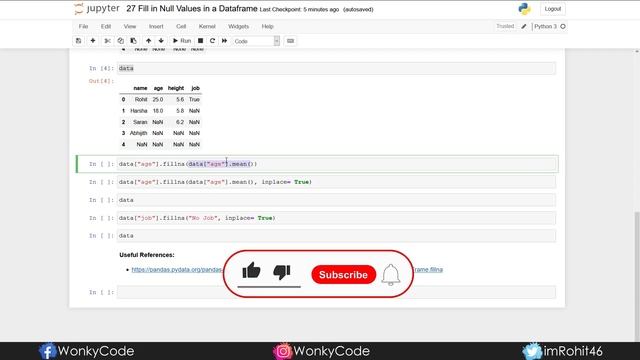Click the Logout button
The height and width of the screenshot is (360, 640).
click(553, 9)
